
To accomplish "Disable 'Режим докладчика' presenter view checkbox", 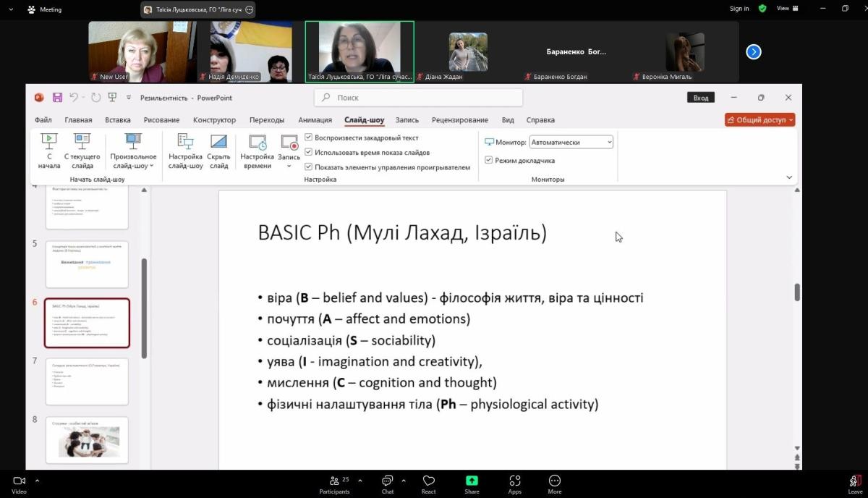I will [x=489, y=160].
